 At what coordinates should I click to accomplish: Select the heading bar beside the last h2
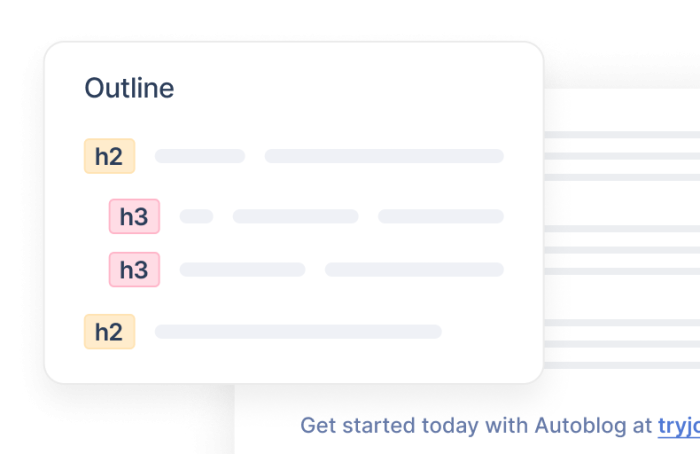click(298, 332)
